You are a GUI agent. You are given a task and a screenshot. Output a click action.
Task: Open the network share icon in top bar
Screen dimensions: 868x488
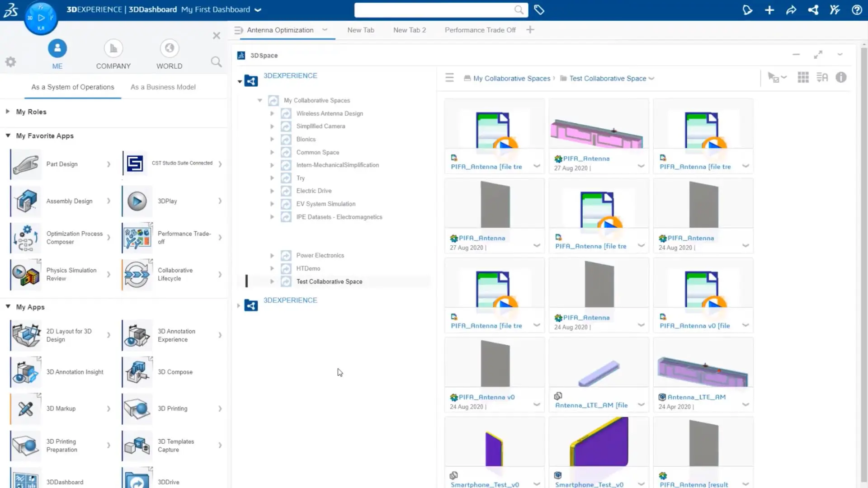(x=813, y=10)
